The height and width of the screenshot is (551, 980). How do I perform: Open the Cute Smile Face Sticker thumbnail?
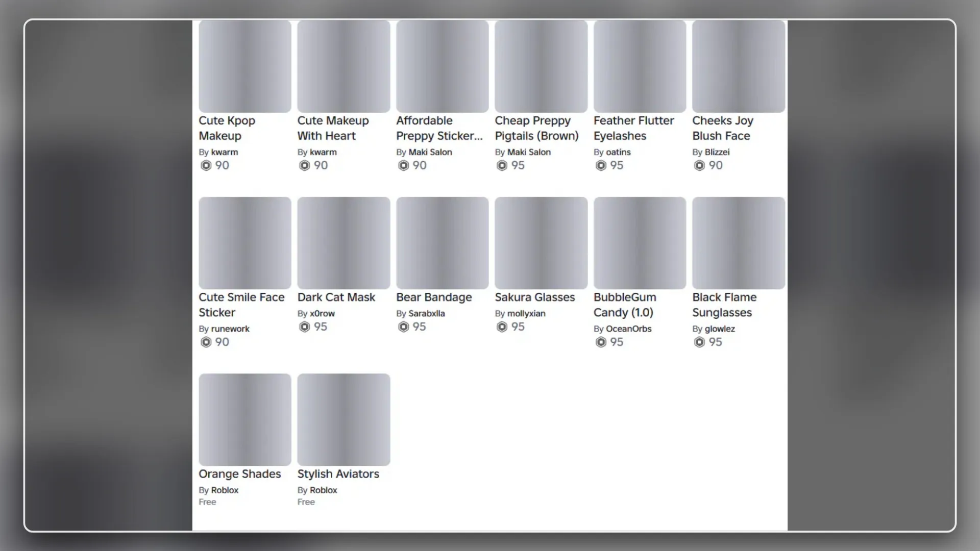click(x=245, y=243)
